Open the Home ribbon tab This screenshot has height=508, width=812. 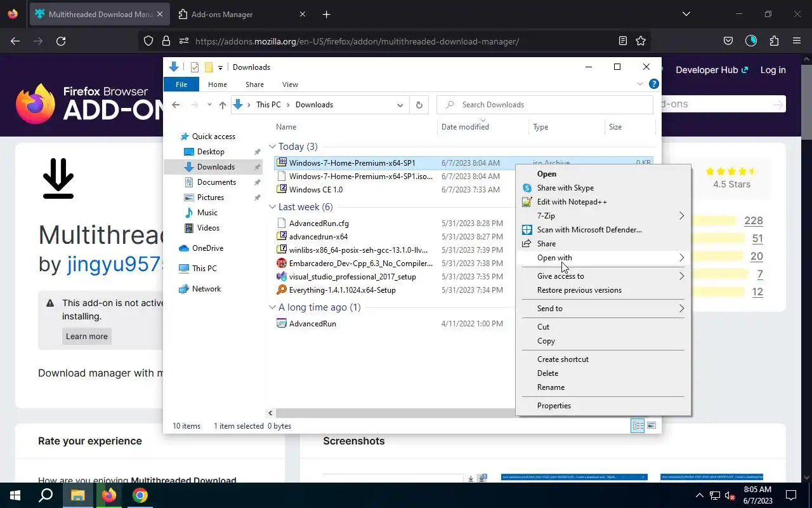(218, 84)
